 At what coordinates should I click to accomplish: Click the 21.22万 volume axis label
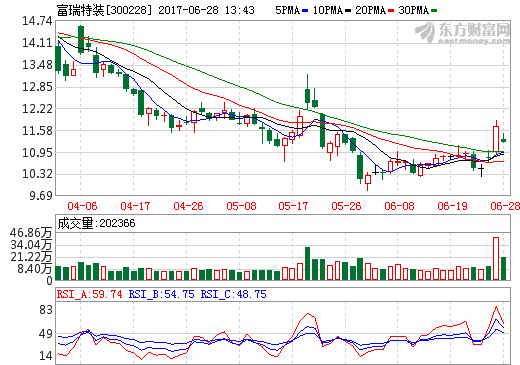pyautogui.click(x=31, y=257)
